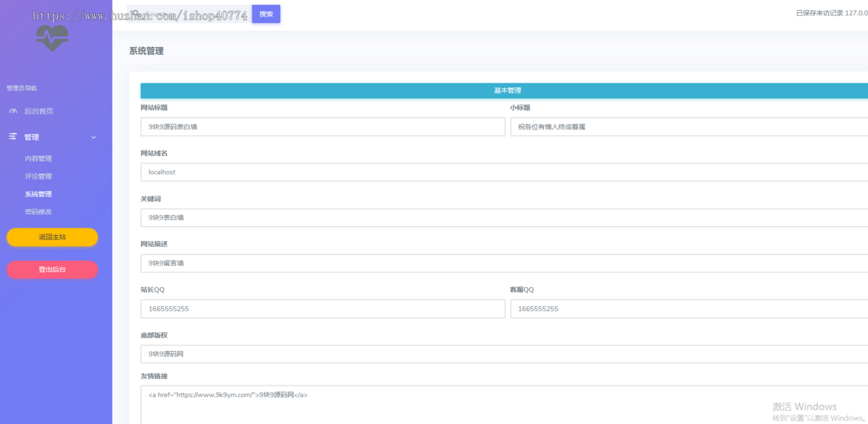Click the 登出后台 button

pos(52,269)
